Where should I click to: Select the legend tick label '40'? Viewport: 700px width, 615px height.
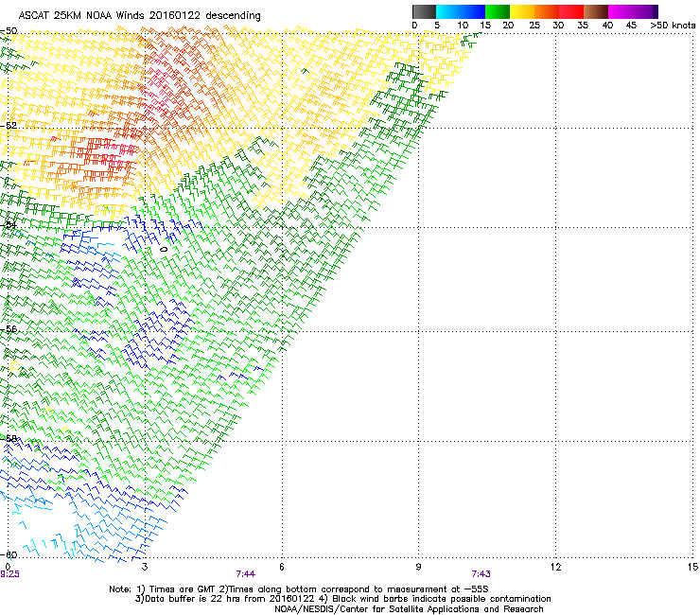pos(607,25)
